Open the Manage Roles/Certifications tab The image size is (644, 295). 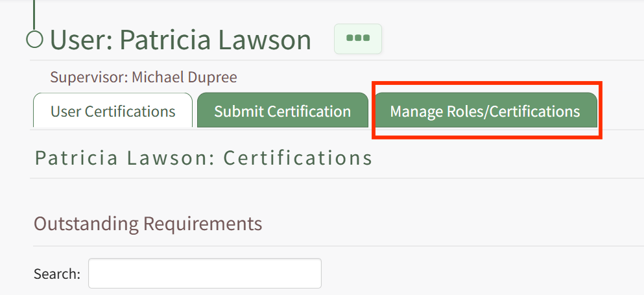pos(485,110)
